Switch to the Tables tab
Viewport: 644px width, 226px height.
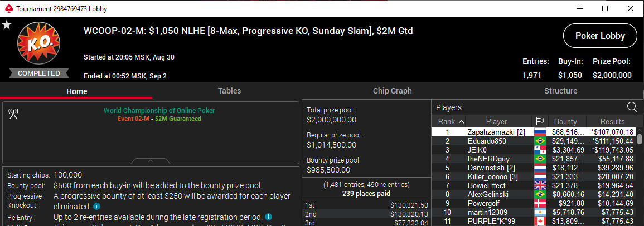click(229, 91)
